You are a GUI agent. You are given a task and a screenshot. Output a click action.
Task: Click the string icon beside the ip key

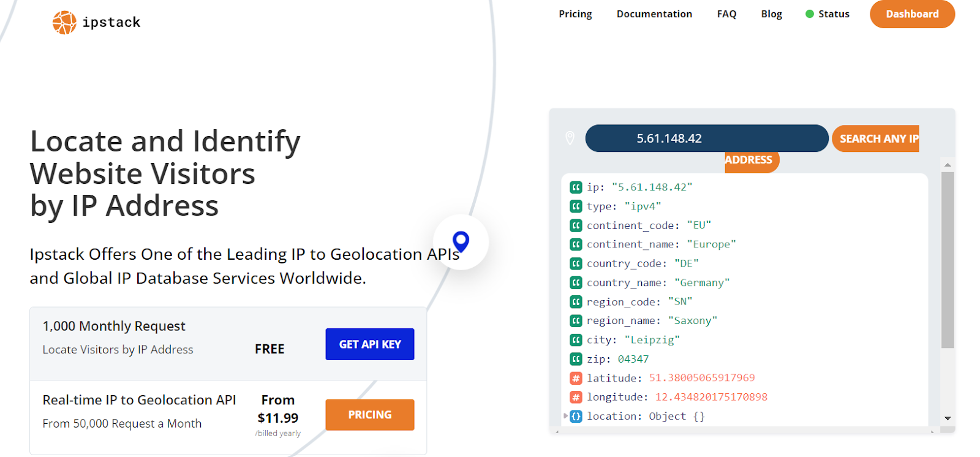click(x=576, y=187)
